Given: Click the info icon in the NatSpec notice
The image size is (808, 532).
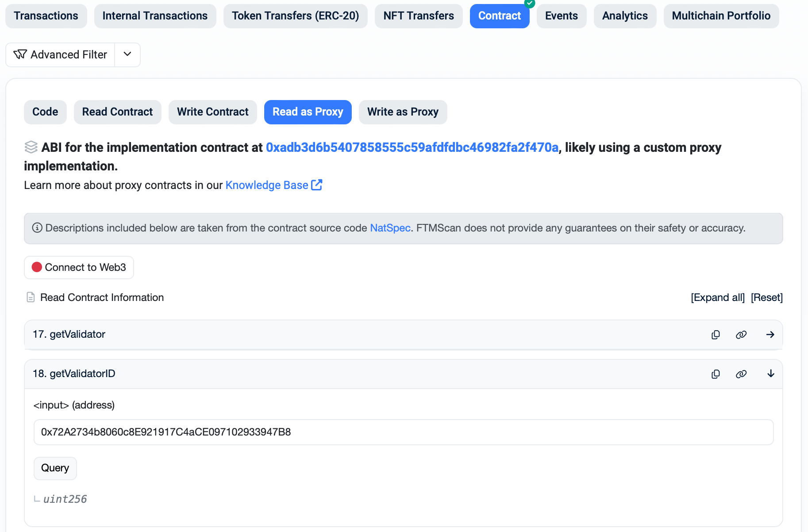Looking at the screenshot, I should [37, 228].
